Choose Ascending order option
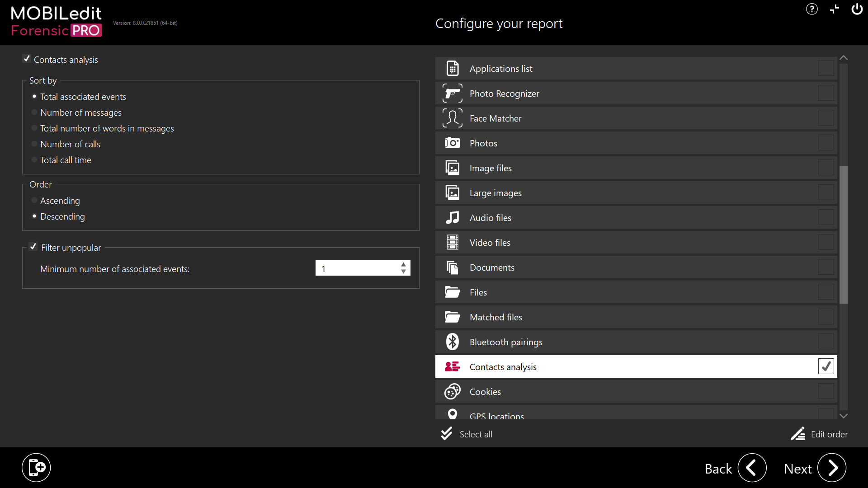868x488 pixels. 34,201
